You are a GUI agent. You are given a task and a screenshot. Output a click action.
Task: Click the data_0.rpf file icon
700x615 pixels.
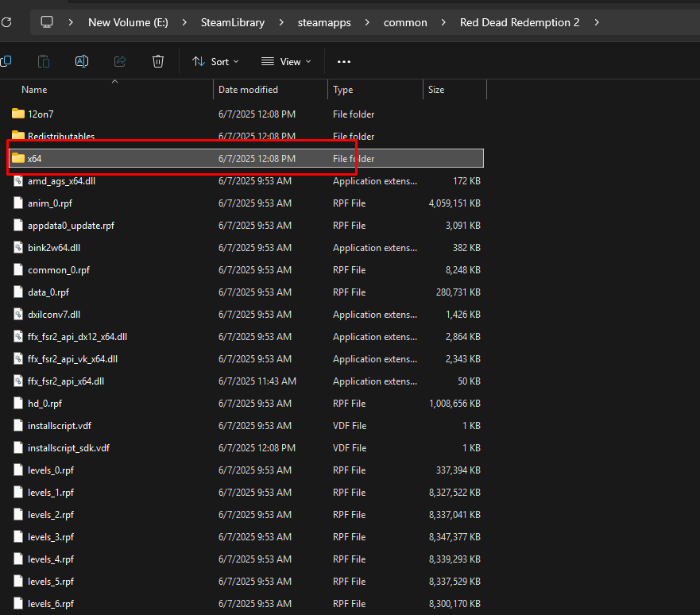click(x=17, y=292)
